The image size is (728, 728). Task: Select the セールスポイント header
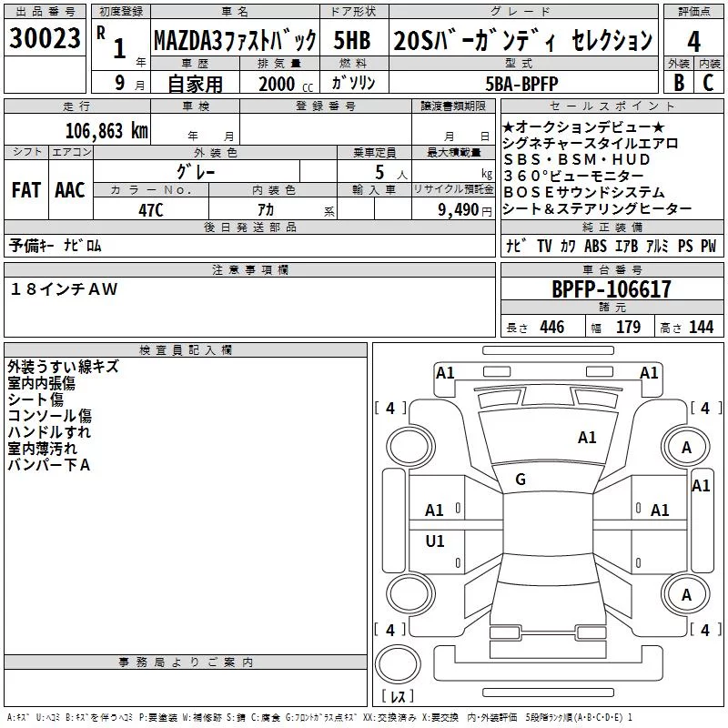point(612,106)
